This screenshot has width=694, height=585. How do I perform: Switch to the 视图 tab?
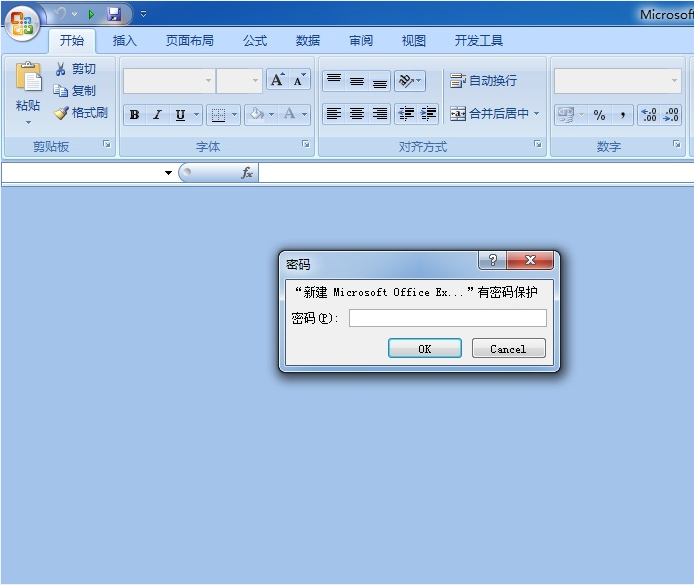(413, 41)
